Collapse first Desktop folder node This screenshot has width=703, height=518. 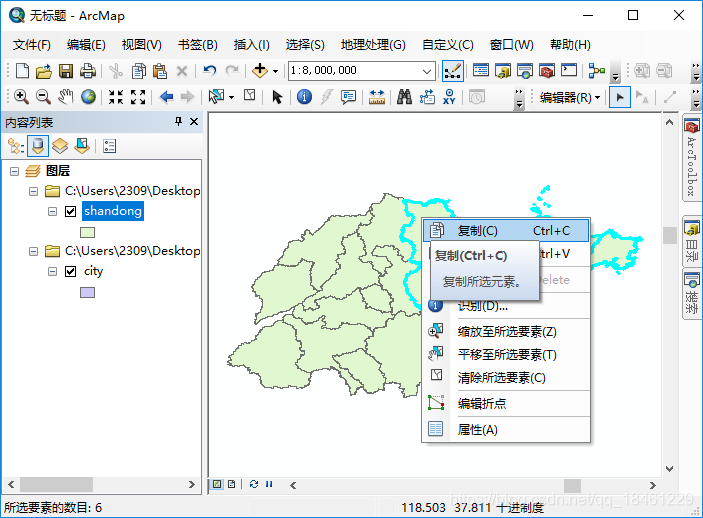click(34, 192)
